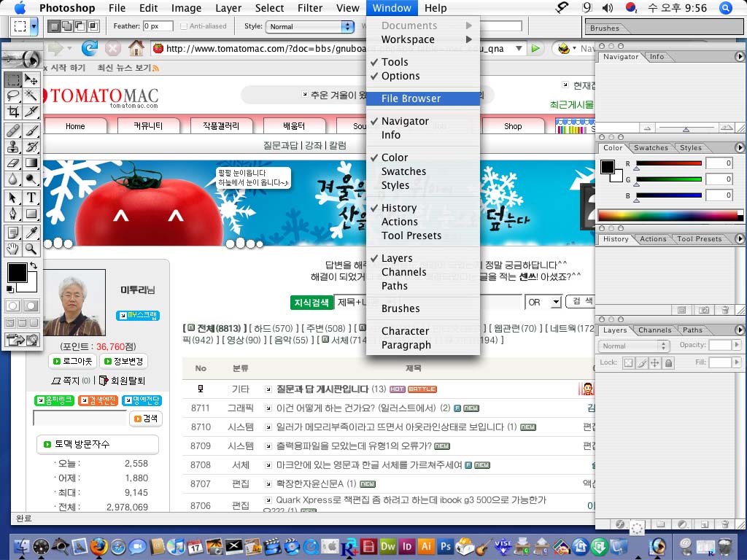747x560 pixels.
Task: Uncheck Navigator in the Window menu
Action: point(405,121)
